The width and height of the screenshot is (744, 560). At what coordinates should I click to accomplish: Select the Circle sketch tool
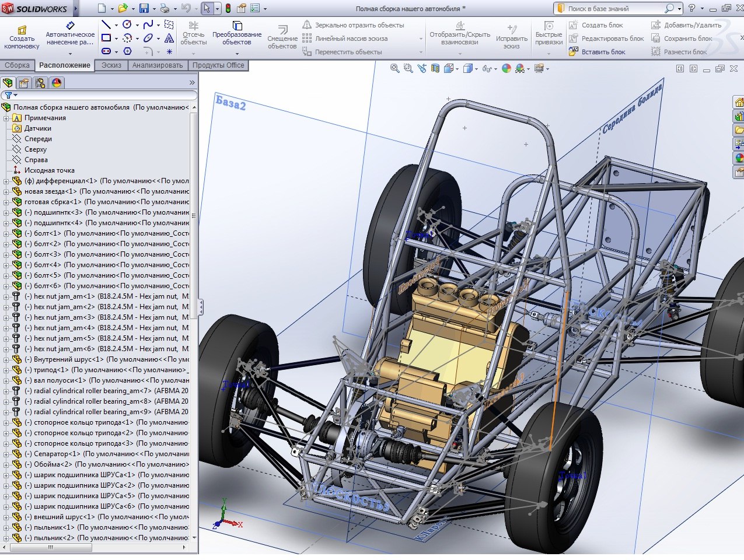[127, 24]
